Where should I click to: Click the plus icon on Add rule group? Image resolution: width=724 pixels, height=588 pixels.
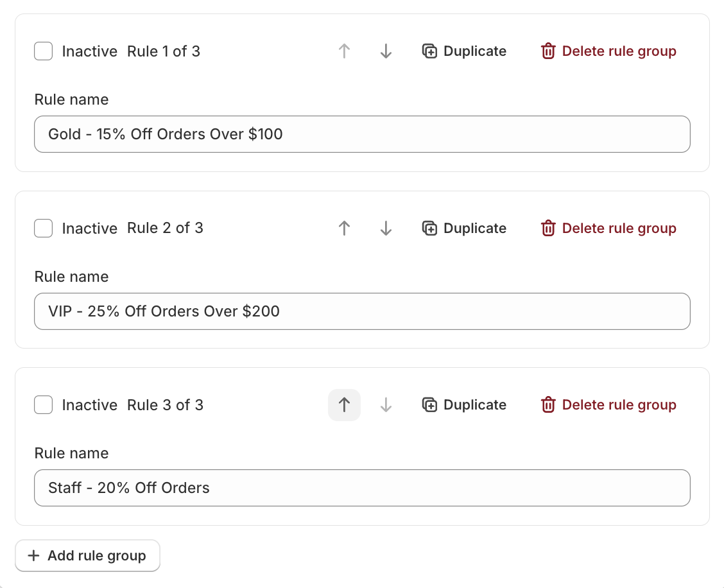(33, 555)
